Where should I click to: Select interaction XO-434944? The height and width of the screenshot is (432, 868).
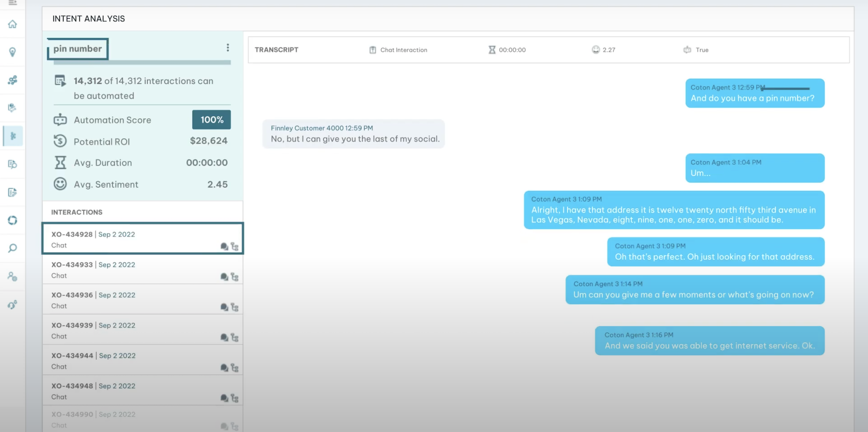[143, 360]
